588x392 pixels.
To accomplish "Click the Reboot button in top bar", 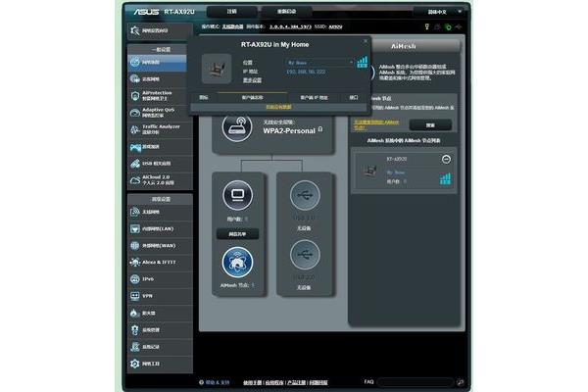I will (x=286, y=12).
